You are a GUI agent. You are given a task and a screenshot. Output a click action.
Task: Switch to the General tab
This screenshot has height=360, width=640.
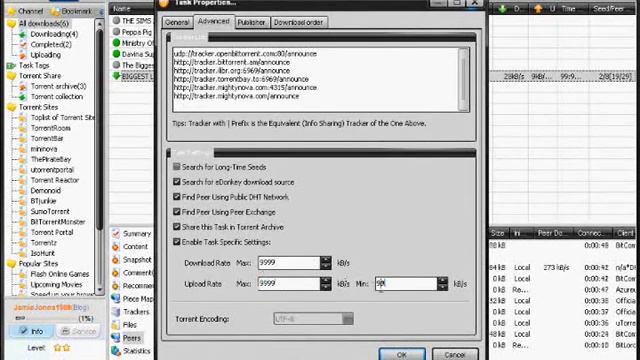pyautogui.click(x=177, y=22)
